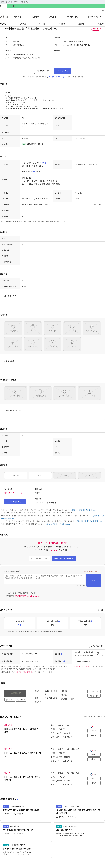
Task: Open the 출산휴가·육아휴직 menu
Action: pos(96,17)
